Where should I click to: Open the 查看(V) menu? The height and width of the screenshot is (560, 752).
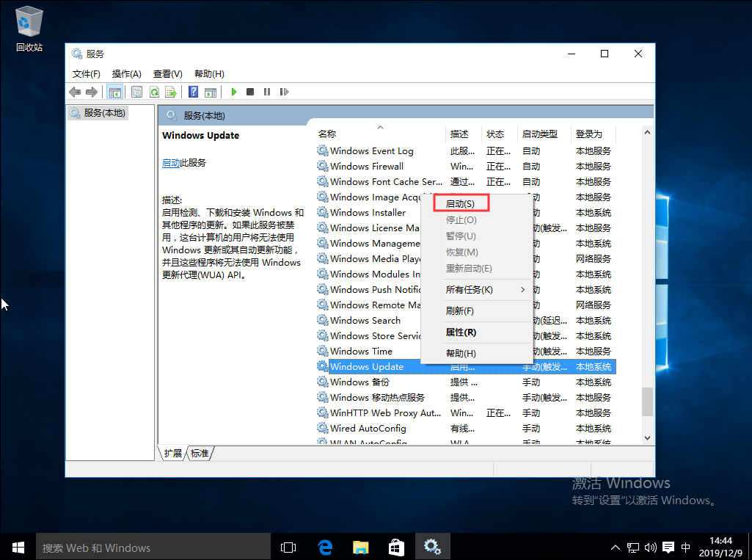pos(167,73)
